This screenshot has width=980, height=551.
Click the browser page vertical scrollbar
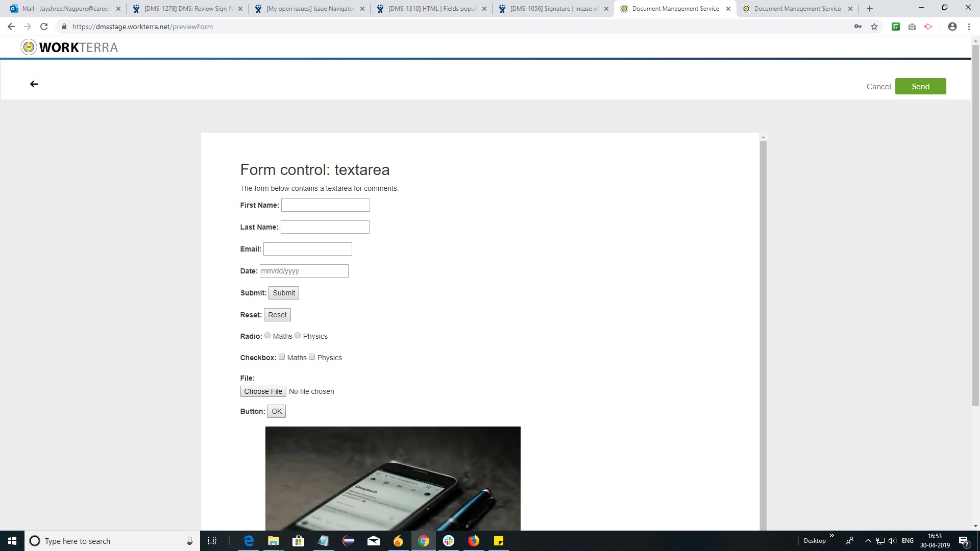click(x=975, y=224)
